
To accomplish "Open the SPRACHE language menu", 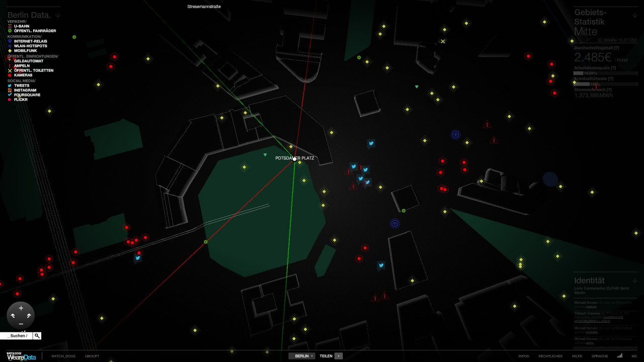I will click(x=600, y=356).
